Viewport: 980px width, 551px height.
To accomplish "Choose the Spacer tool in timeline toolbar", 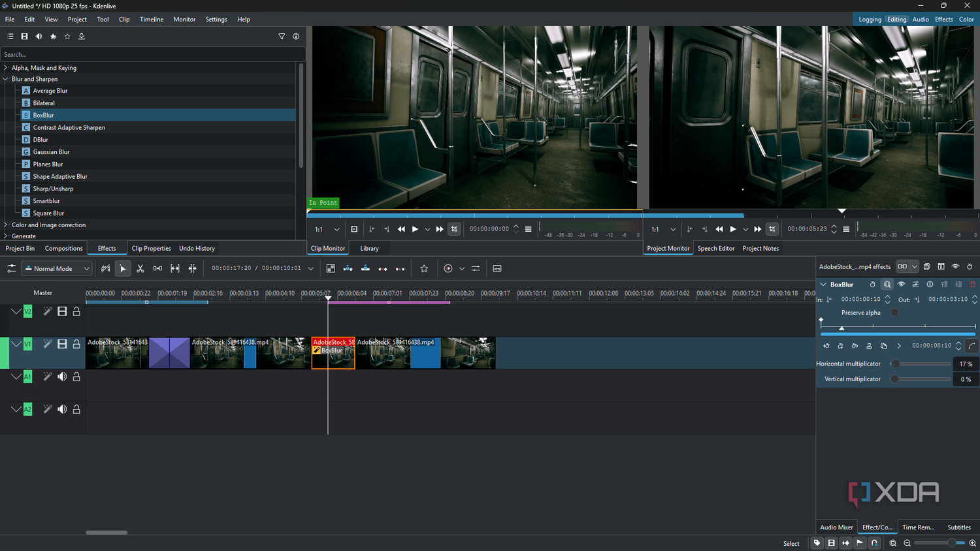I will pos(157,268).
